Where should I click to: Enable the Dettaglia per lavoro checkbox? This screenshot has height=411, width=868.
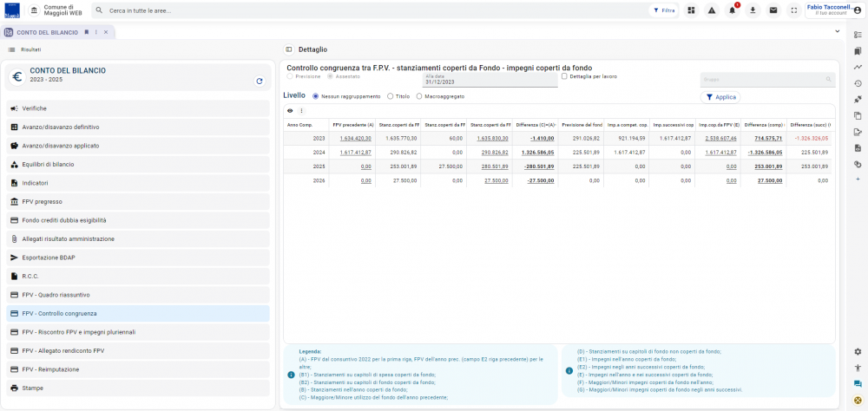(565, 76)
